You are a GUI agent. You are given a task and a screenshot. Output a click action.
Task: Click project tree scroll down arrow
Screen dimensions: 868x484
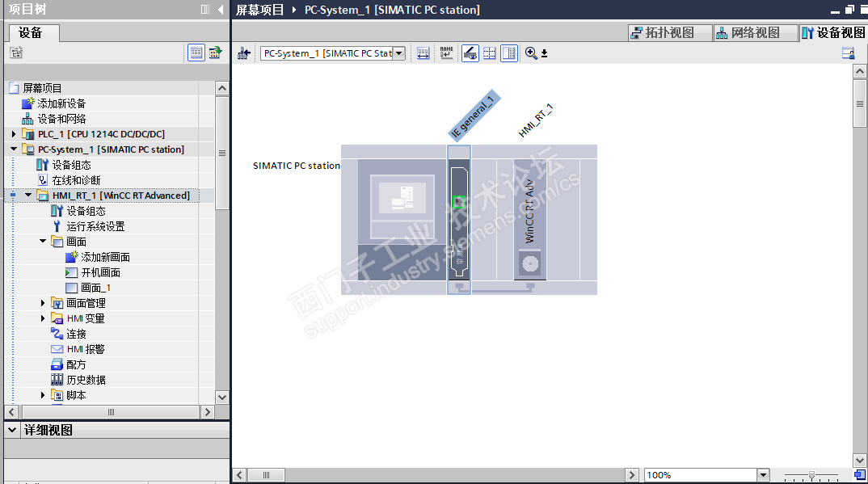pos(222,397)
